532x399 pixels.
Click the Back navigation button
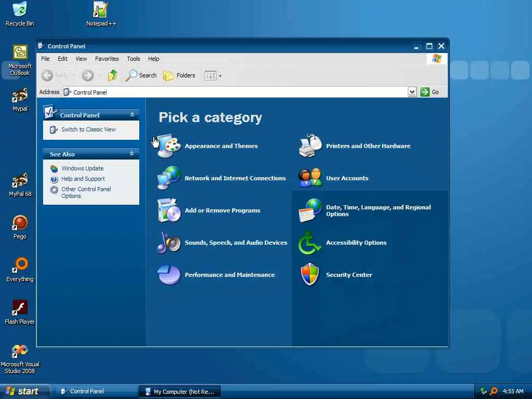coord(54,75)
